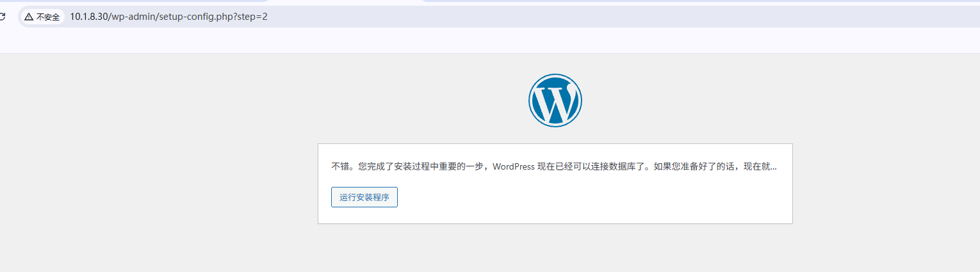
Task: Click the WordPress logo
Action: click(x=555, y=100)
